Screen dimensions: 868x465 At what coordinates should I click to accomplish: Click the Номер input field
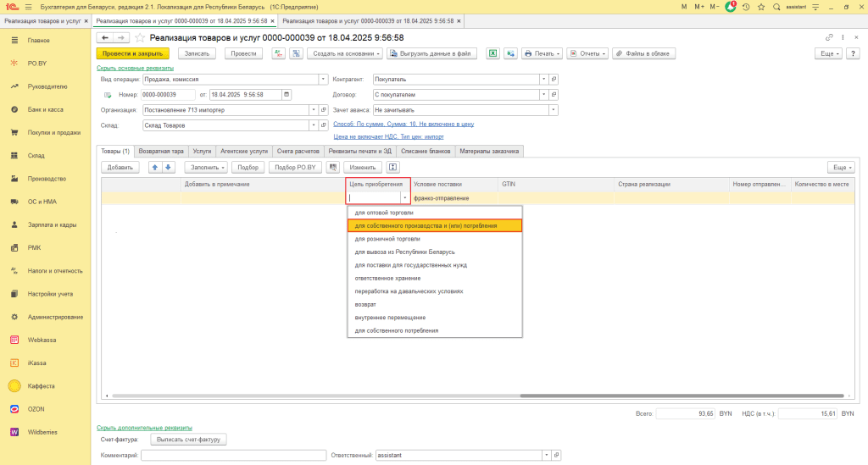click(x=168, y=95)
